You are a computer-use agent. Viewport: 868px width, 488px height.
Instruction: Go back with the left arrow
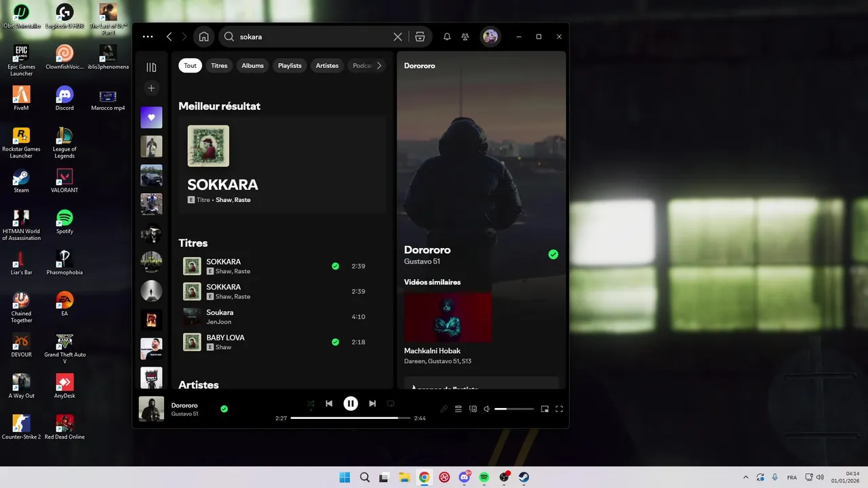(170, 37)
